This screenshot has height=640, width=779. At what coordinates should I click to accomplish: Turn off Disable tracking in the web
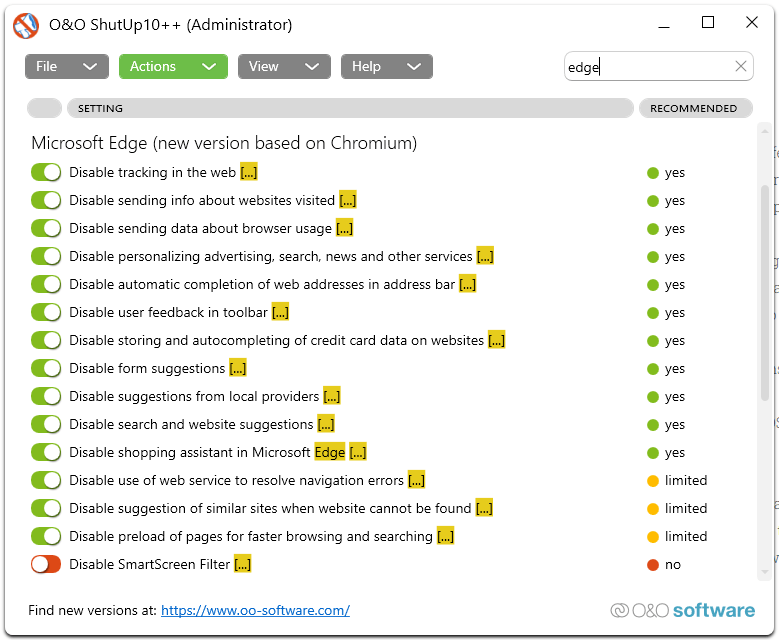tap(46, 173)
